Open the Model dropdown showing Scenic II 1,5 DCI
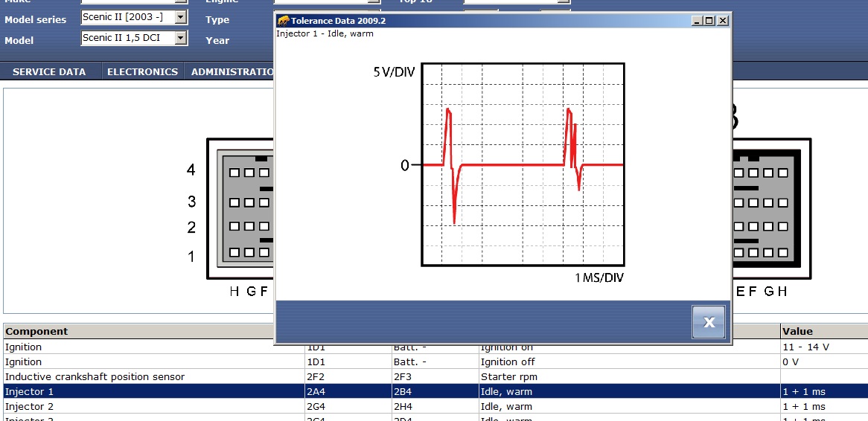The height and width of the screenshot is (421, 868). [180, 38]
